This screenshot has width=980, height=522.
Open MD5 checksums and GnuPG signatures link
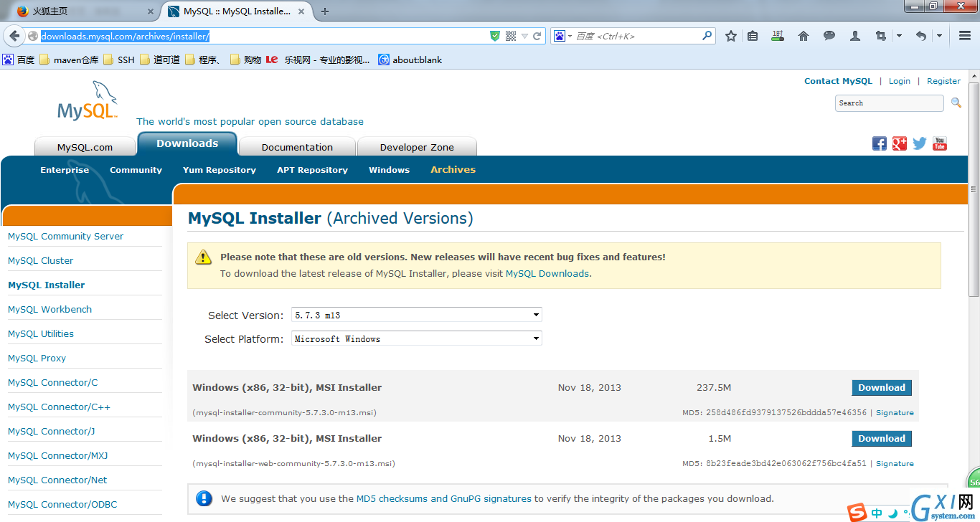coord(444,498)
